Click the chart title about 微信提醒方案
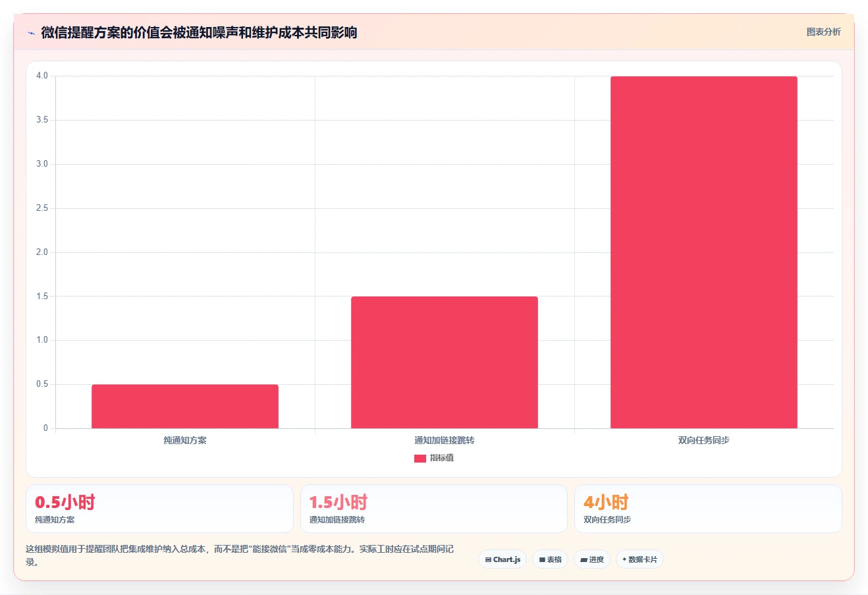 tap(199, 33)
